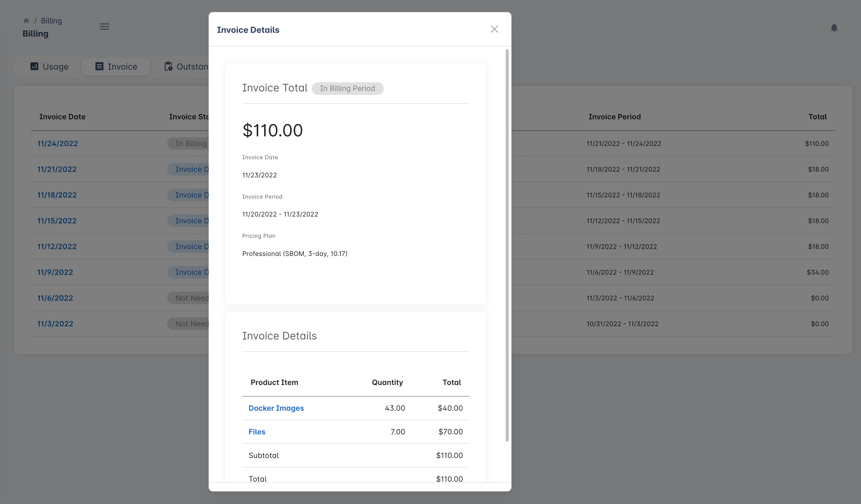Viewport: 861px width, 504px height.
Task: Open the hamburger menu icon
Action: pyautogui.click(x=104, y=27)
